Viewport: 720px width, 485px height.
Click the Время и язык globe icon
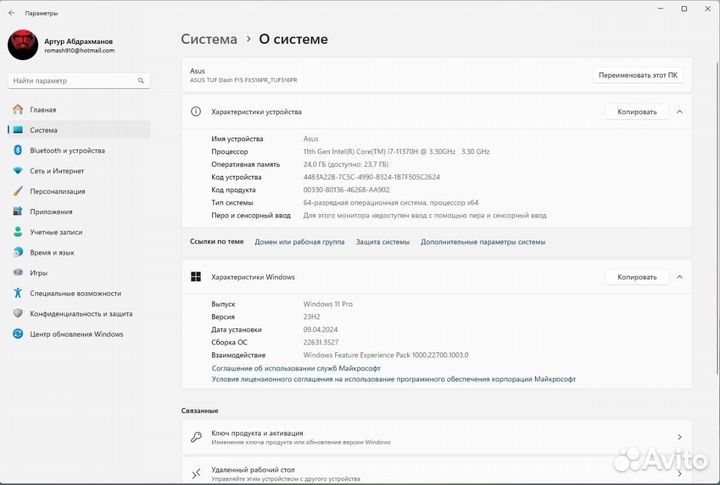tap(18, 252)
